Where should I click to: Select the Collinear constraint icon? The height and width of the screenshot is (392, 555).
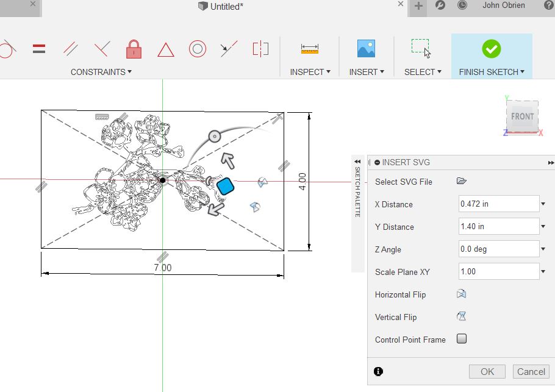pos(229,49)
